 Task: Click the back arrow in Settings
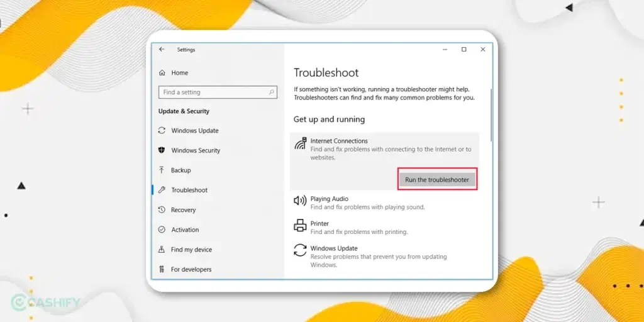(162, 49)
